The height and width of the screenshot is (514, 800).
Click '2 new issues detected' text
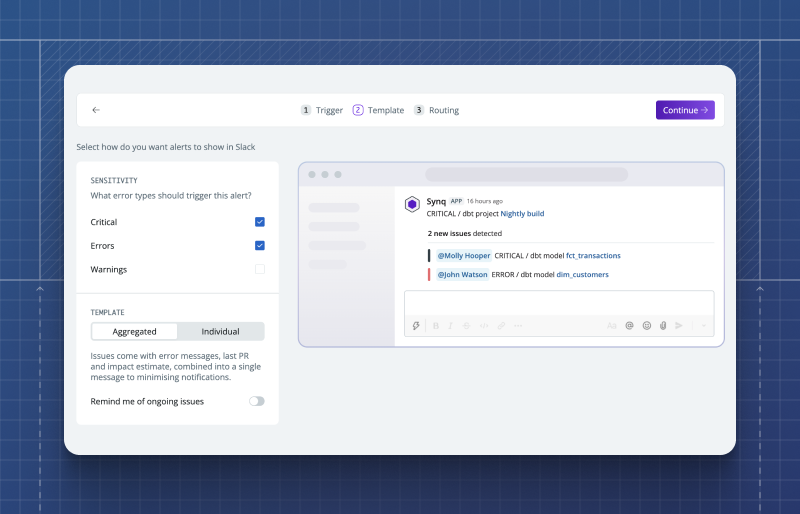[465, 233]
